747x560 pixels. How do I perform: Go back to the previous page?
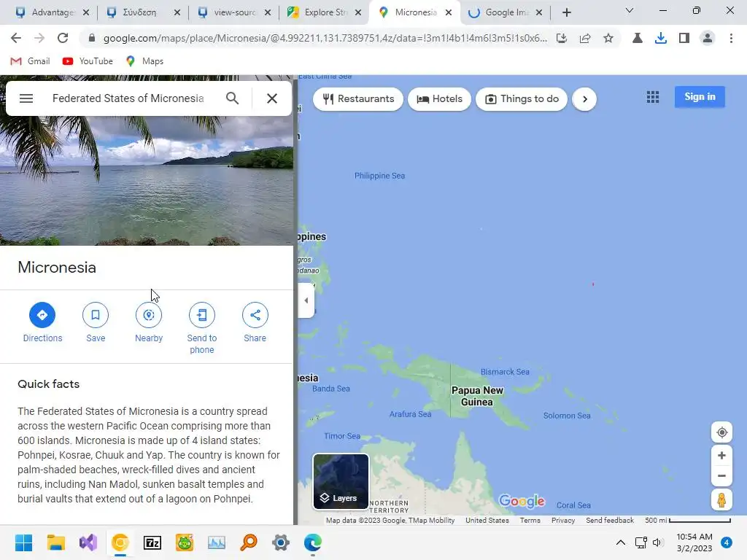click(16, 38)
